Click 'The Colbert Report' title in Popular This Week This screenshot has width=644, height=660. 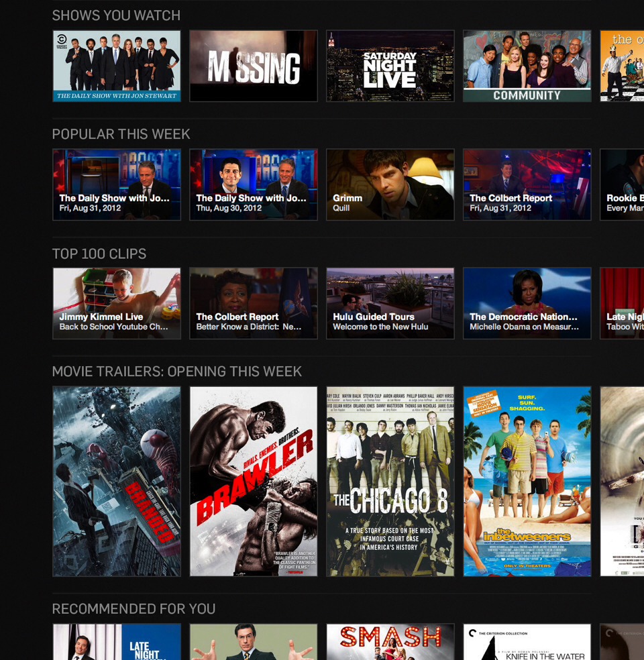[511, 199]
